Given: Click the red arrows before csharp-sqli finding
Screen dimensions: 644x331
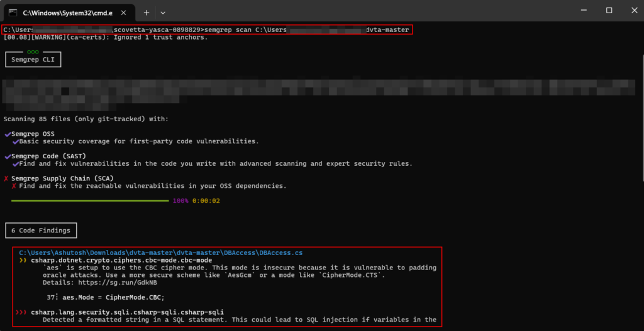Looking at the screenshot, I should point(23,312).
